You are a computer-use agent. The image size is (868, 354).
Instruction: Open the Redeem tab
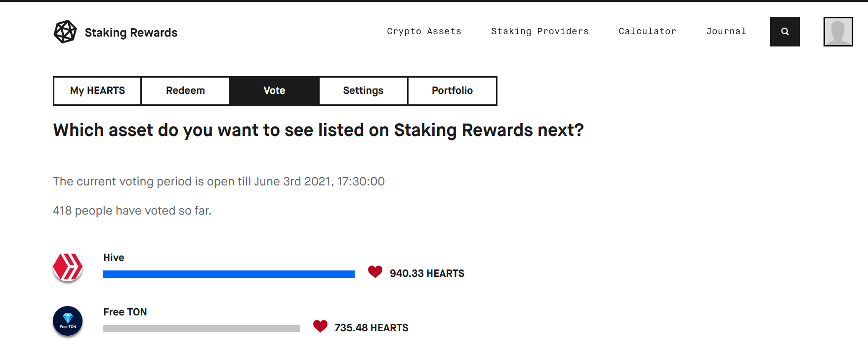[x=185, y=91]
